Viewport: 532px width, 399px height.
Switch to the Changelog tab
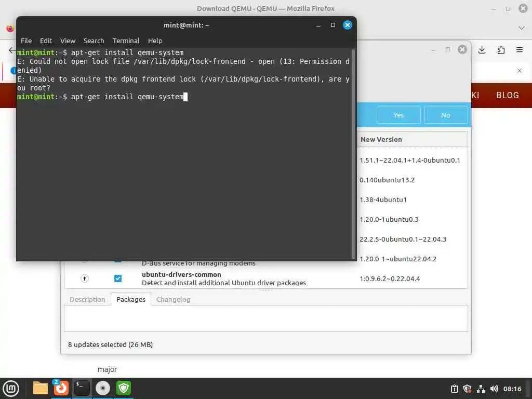pyautogui.click(x=173, y=300)
